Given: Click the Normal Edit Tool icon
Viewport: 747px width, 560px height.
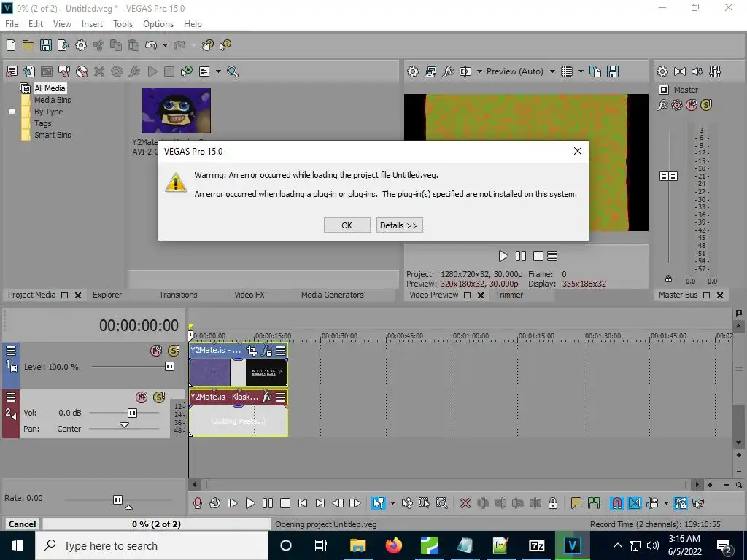Looking at the screenshot, I should (x=379, y=503).
